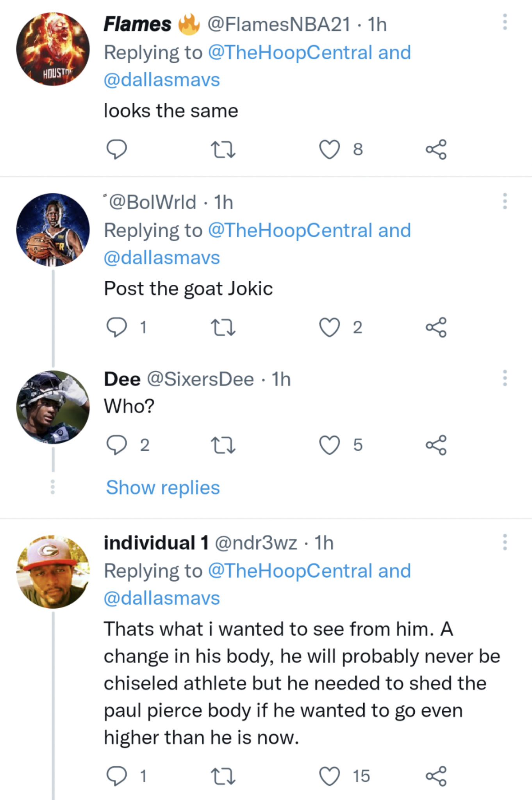Retweet the Flames "looks the same" tweet
Screen dimensions: 532x800
pos(223,150)
